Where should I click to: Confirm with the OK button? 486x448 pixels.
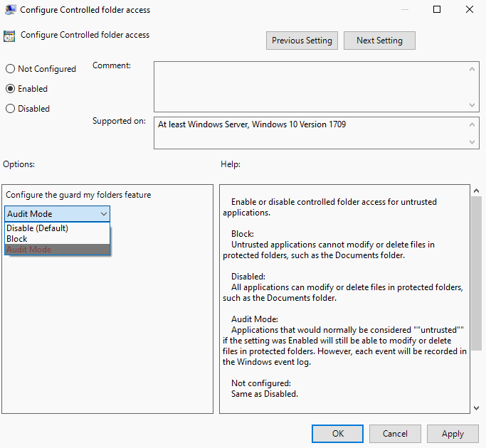pyautogui.click(x=337, y=434)
